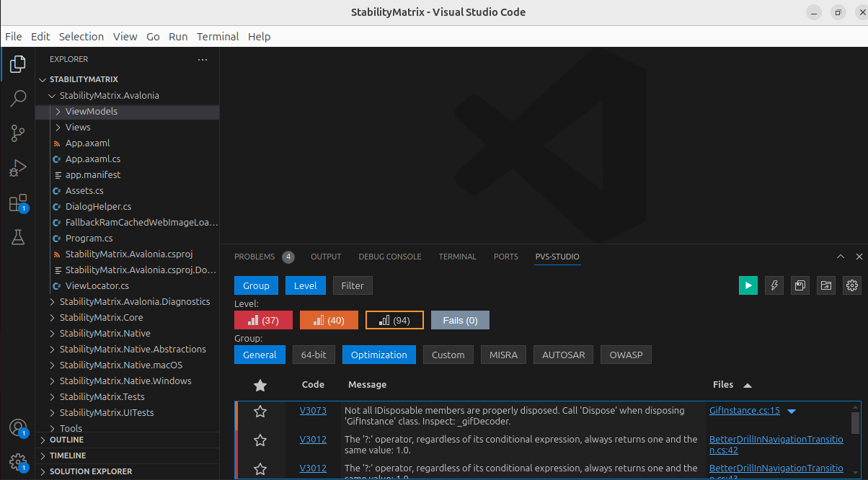Open PVS-Studio settings gear in the panel
This screenshot has width=868, height=480.
coord(851,285)
